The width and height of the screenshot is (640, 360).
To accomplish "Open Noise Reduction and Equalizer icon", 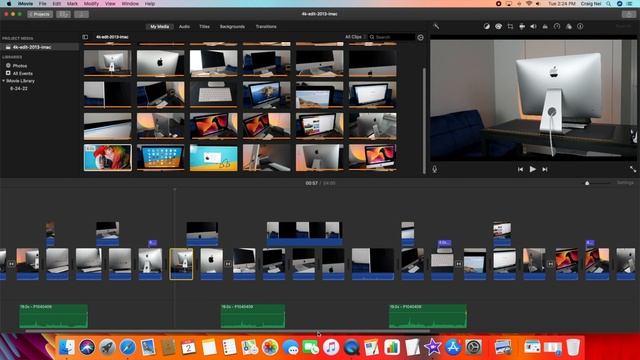I will click(545, 27).
